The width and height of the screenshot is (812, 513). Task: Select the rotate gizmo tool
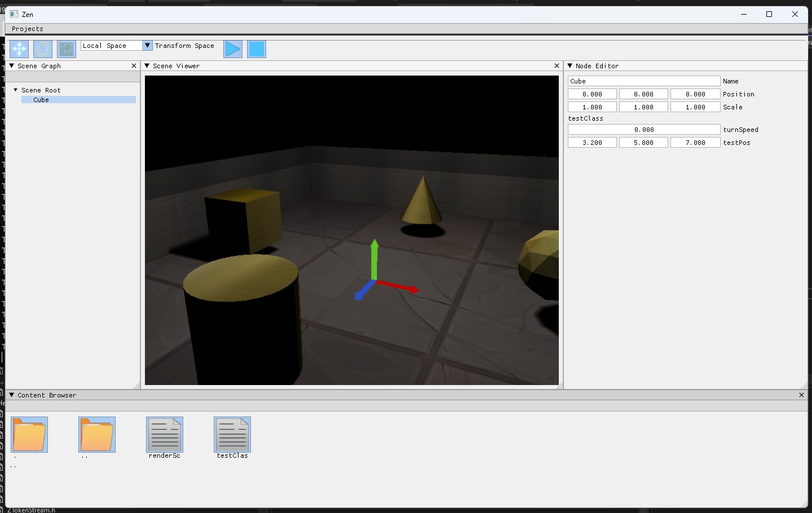(43, 49)
